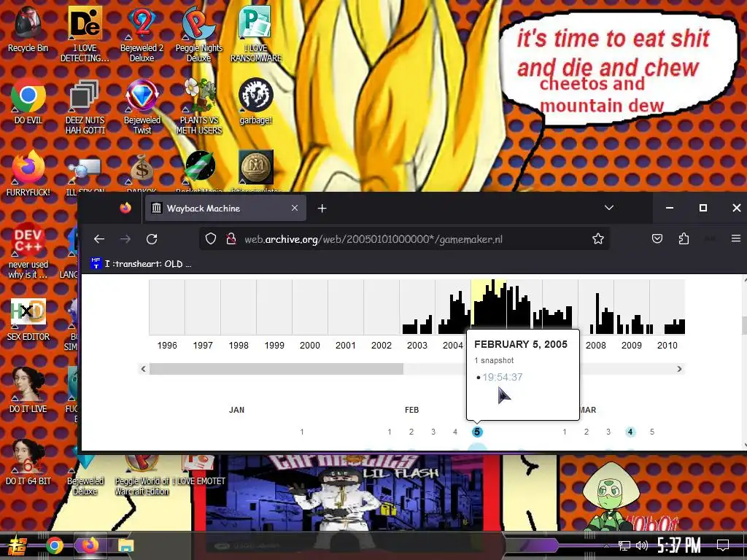Bookmark this page with the star icon
747x560 pixels.
coord(598,239)
